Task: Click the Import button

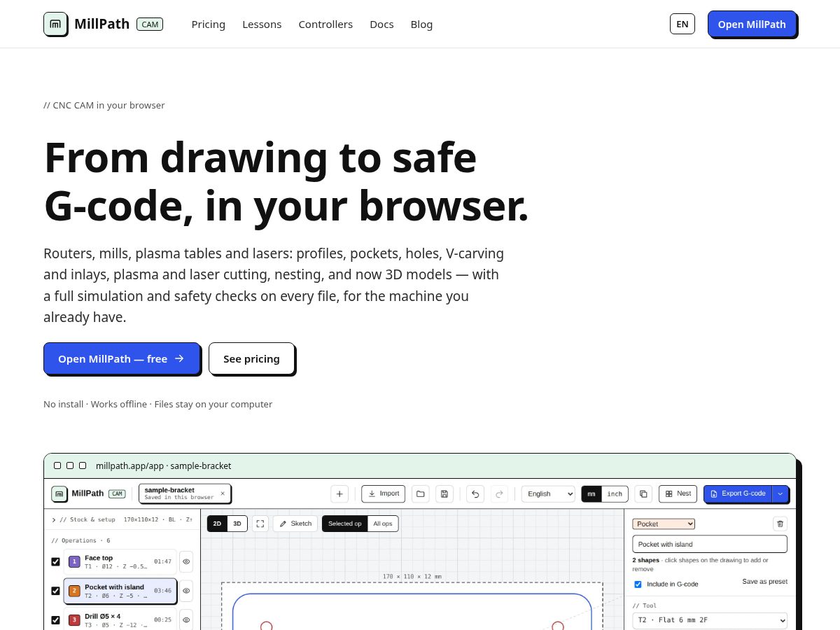Action: click(384, 493)
